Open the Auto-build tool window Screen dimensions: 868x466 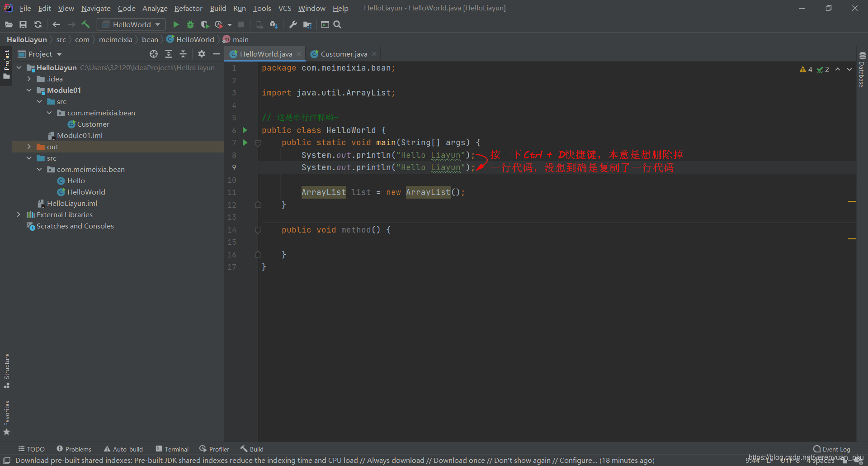coord(123,449)
